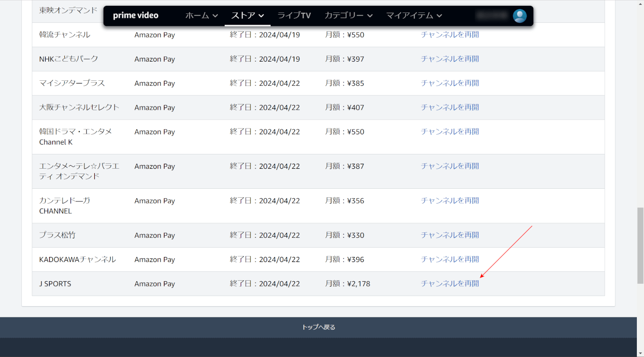Expand the ホーム dropdown menu
644x357 pixels.
click(201, 16)
